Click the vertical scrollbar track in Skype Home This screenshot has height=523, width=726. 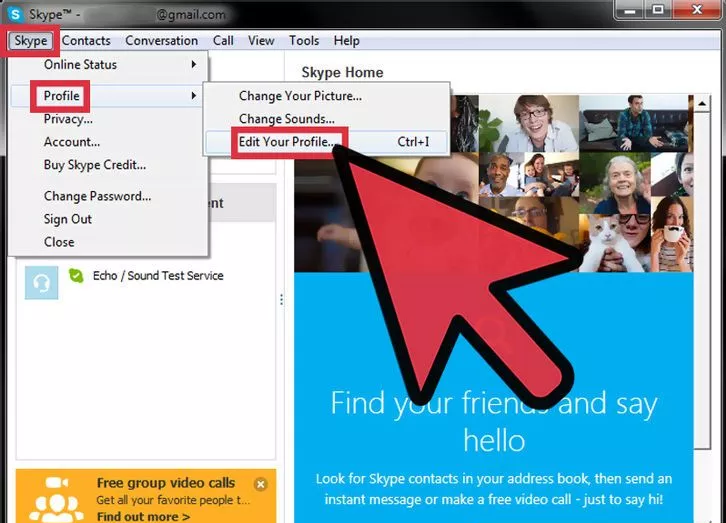coord(702,280)
